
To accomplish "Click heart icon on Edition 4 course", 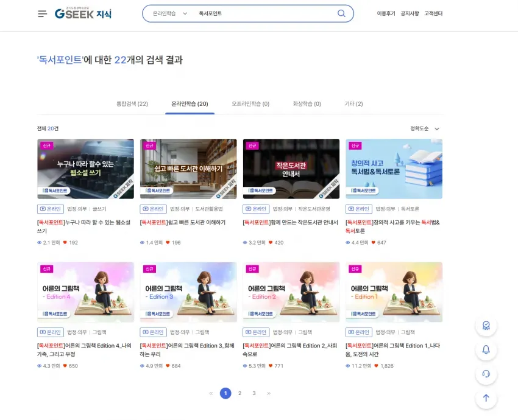I will pyautogui.click(x=65, y=366).
